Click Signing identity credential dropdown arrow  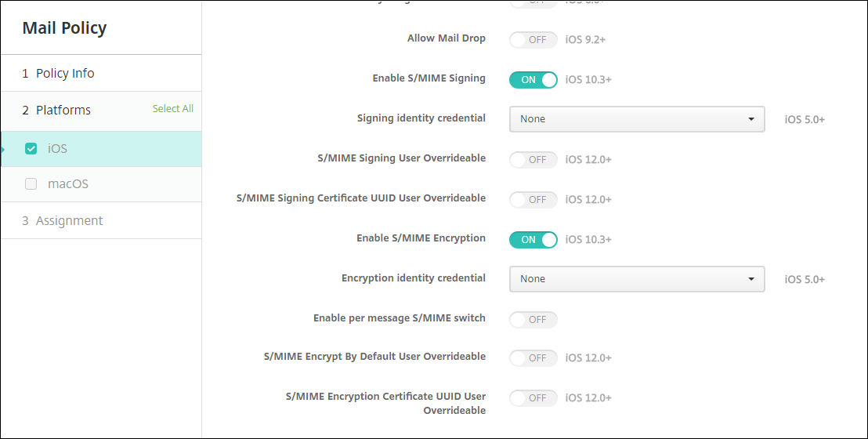[751, 119]
